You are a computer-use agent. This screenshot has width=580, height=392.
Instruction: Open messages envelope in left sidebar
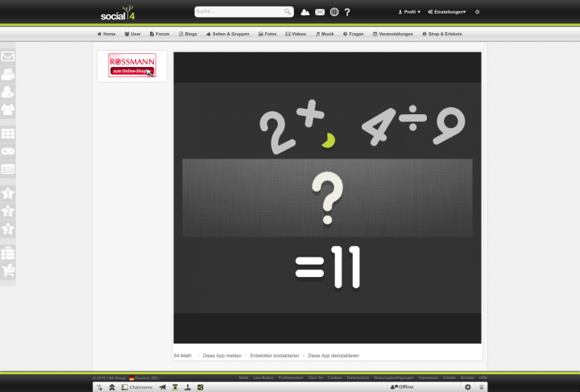click(8, 56)
